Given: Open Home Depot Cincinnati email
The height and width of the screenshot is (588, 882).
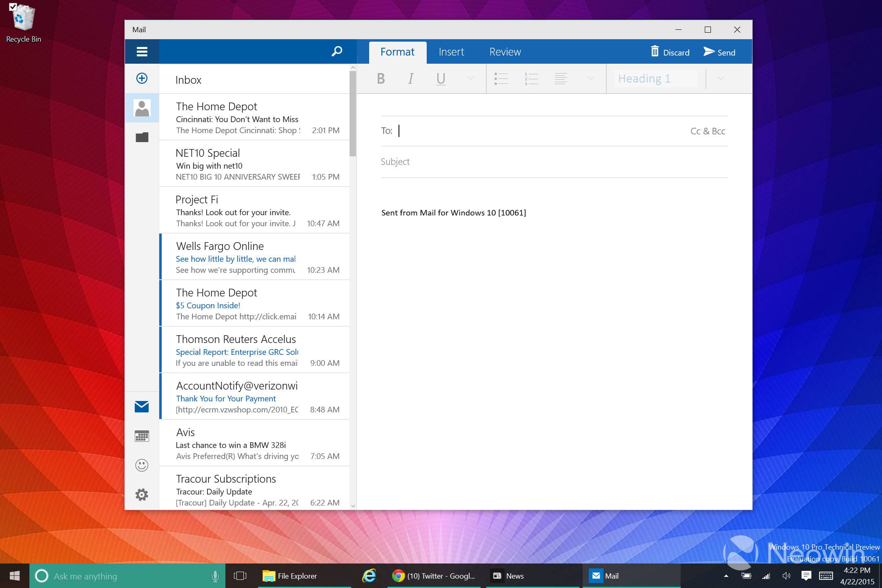Looking at the screenshot, I should [x=254, y=117].
